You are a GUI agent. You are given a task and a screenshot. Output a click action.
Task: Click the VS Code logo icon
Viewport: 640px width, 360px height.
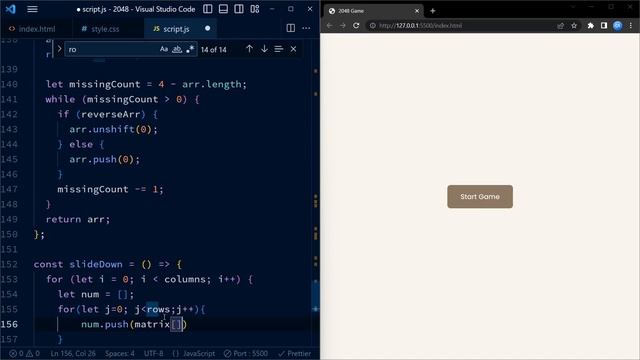(11, 9)
